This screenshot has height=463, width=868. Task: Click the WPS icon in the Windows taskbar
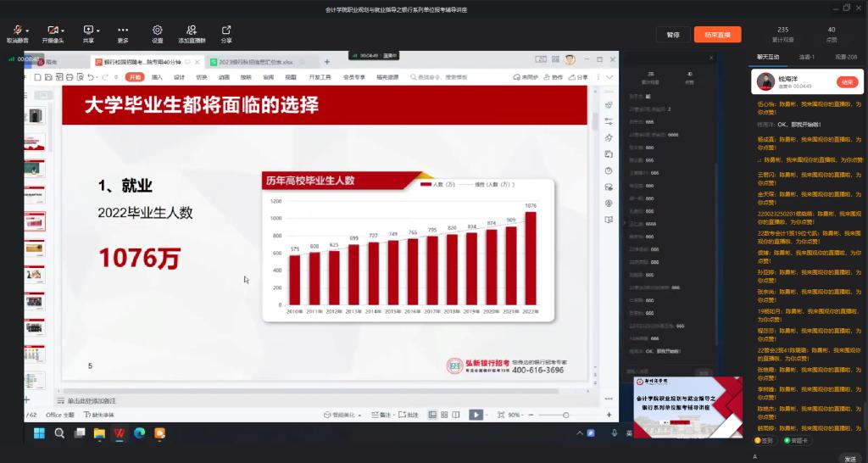pyautogui.click(x=119, y=433)
